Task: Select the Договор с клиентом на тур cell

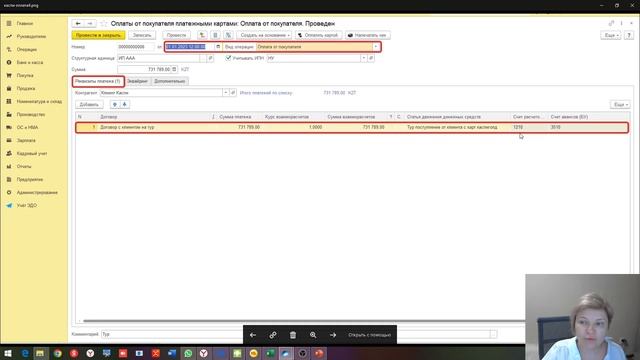Action: [155, 127]
